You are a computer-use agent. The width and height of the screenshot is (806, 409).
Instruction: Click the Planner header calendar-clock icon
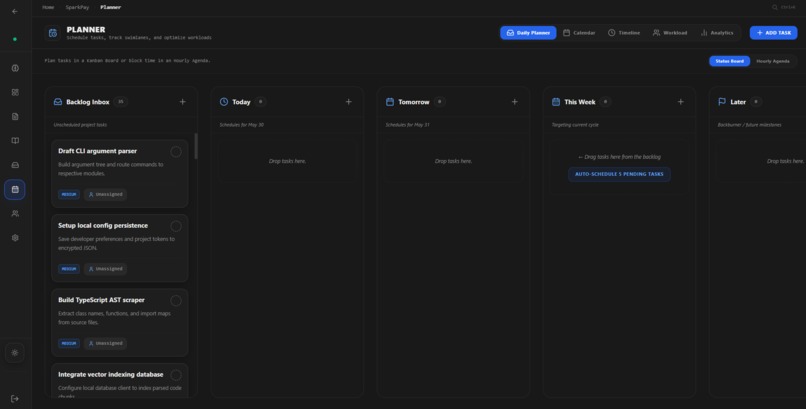(52, 33)
